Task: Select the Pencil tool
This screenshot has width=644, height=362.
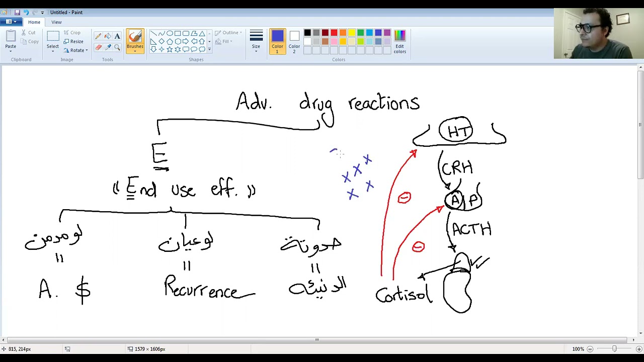Action: click(98, 36)
